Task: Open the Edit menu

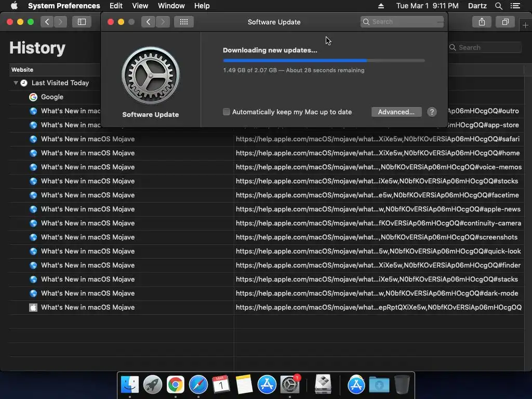Action: click(116, 6)
